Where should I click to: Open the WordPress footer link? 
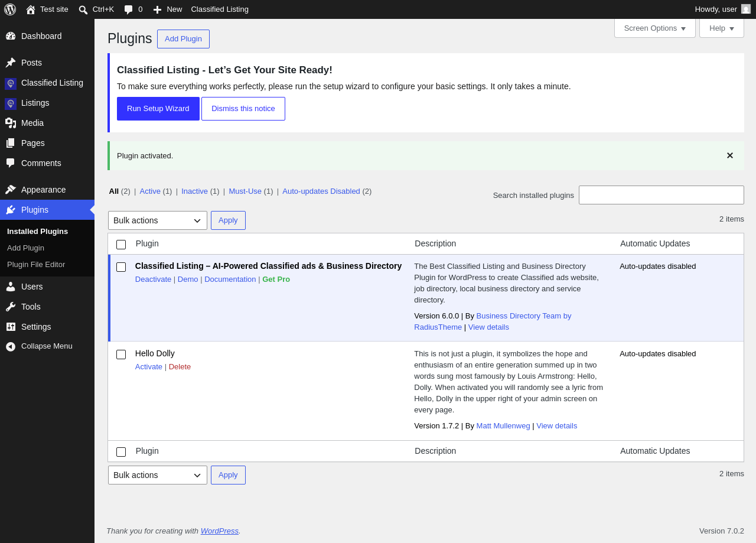220,531
